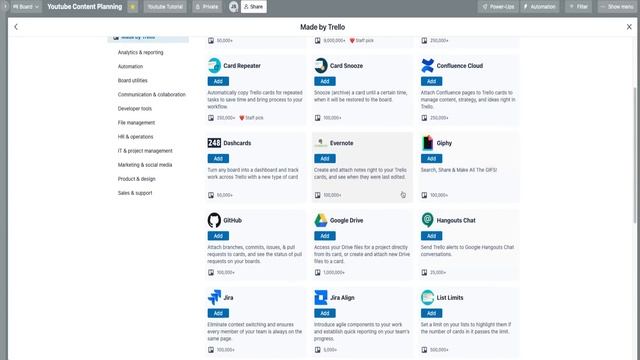Click the Jira logo icon

(214, 298)
